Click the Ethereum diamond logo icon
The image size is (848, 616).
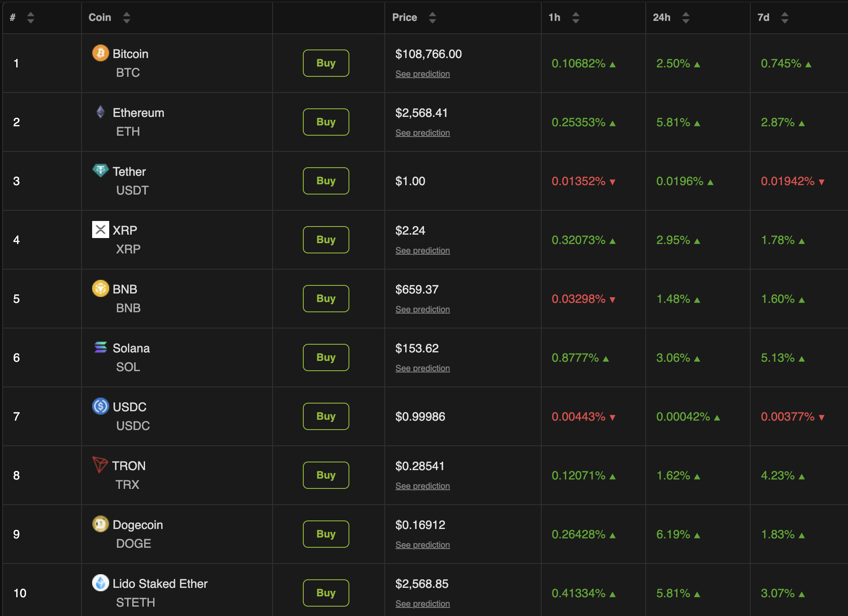[x=100, y=112]
